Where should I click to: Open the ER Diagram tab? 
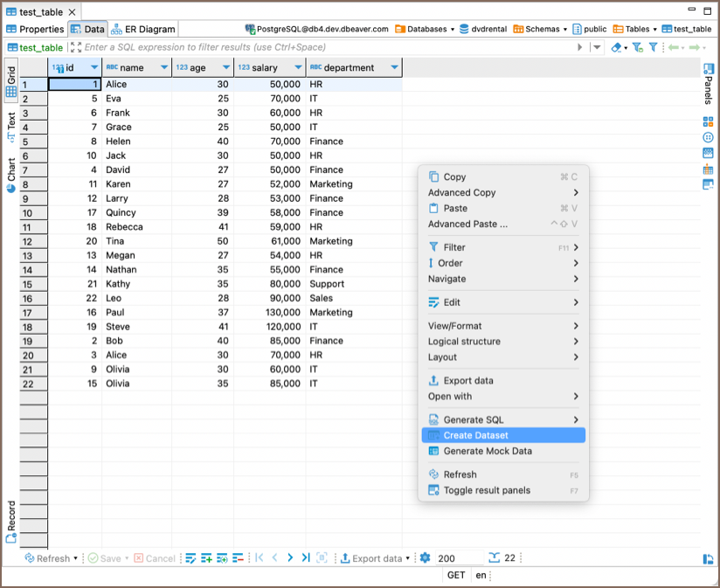point(143,29)
